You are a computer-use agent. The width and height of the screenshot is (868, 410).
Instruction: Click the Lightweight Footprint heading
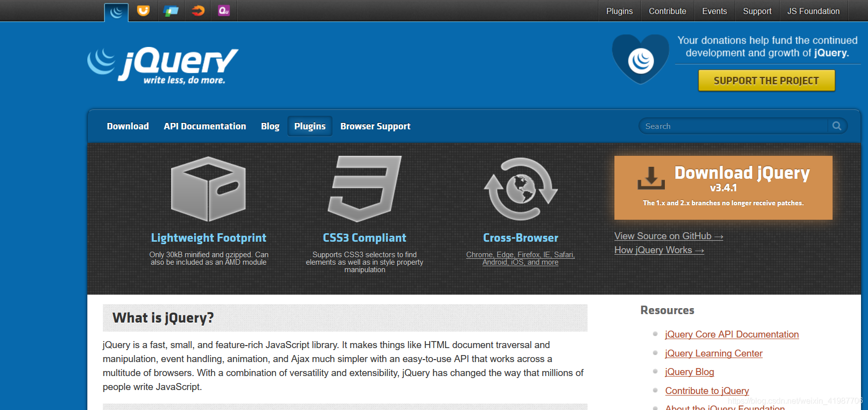(209, 238)
